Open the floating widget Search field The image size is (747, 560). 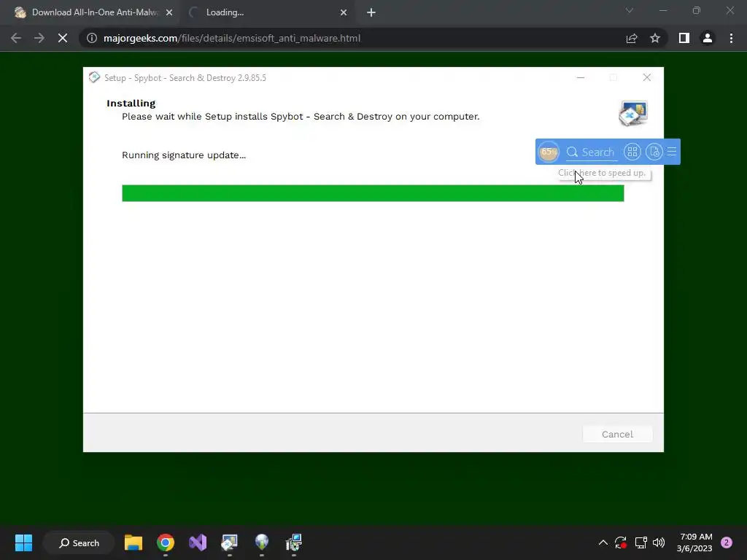pyautogui.click(x=591, y=152)
